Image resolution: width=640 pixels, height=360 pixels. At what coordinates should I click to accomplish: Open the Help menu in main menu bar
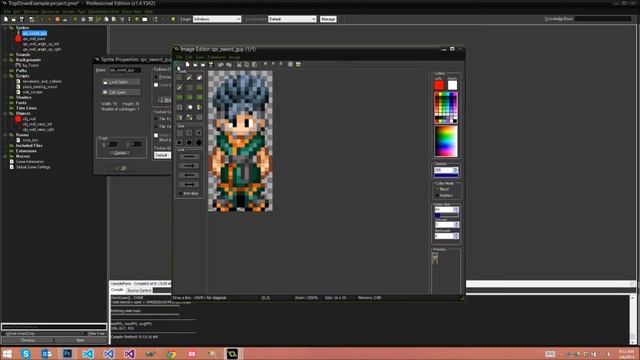(x=149, y=11)
